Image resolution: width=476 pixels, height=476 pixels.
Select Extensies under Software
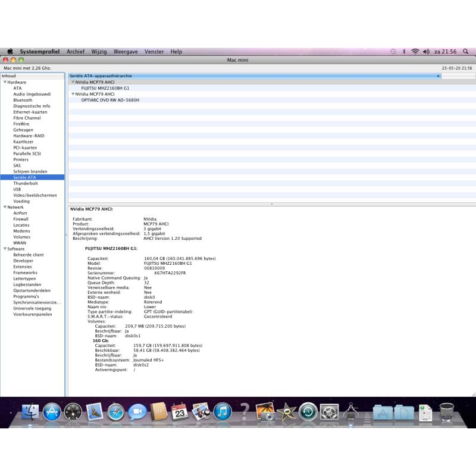point(23,267)
